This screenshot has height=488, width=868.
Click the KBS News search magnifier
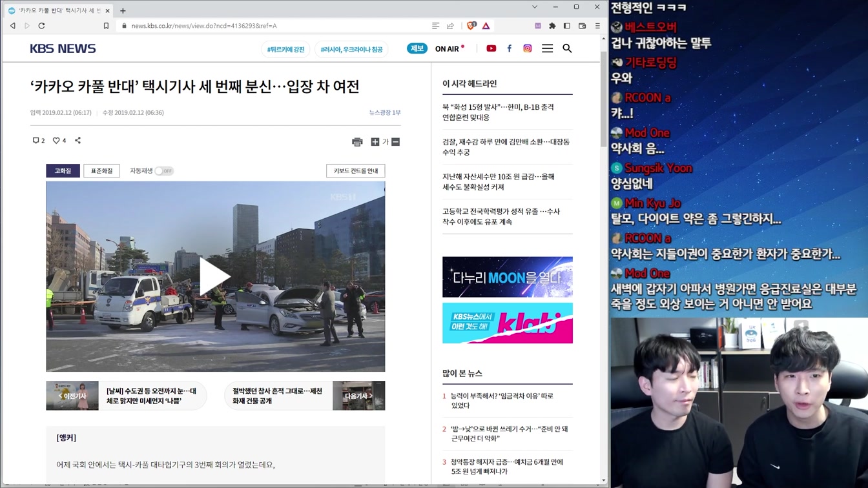pos(567,48)
